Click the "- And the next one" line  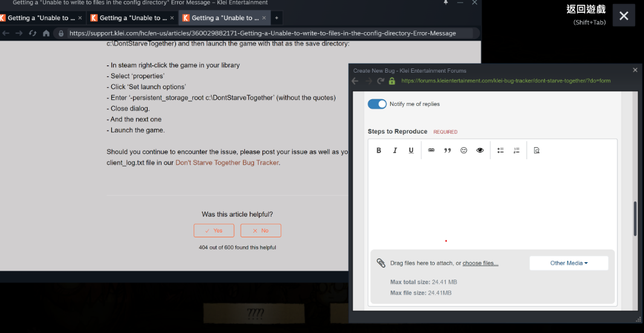(x=134, y=119)
